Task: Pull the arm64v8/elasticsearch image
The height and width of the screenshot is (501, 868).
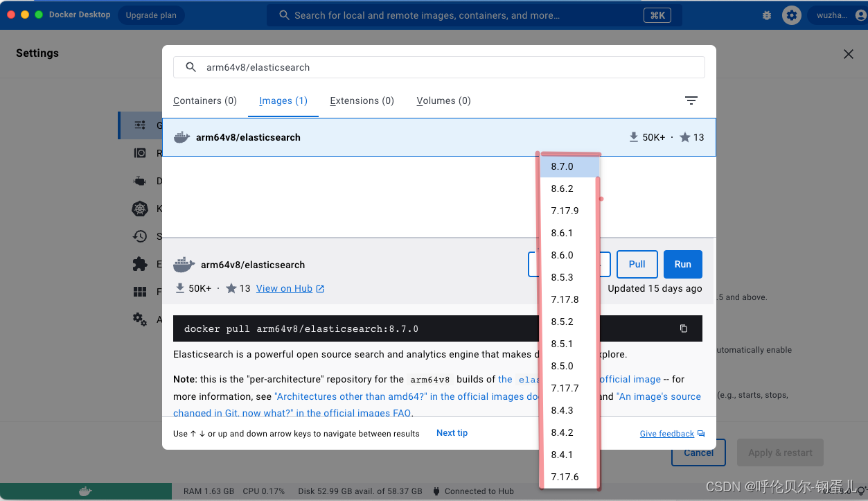Action: (x=637, y=264)
